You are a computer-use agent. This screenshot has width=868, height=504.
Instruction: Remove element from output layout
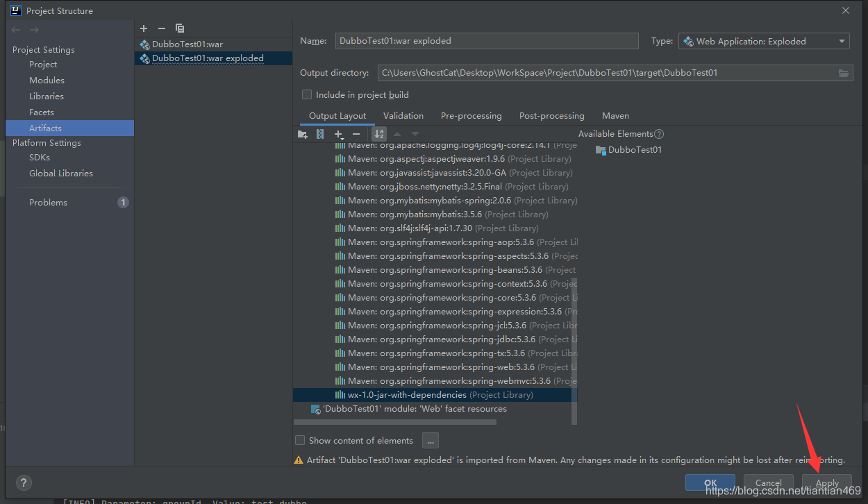(356, 134)
